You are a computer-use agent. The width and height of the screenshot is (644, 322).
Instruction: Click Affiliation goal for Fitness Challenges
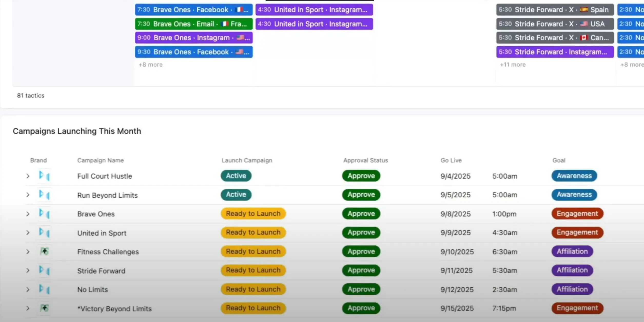(572, 251)
